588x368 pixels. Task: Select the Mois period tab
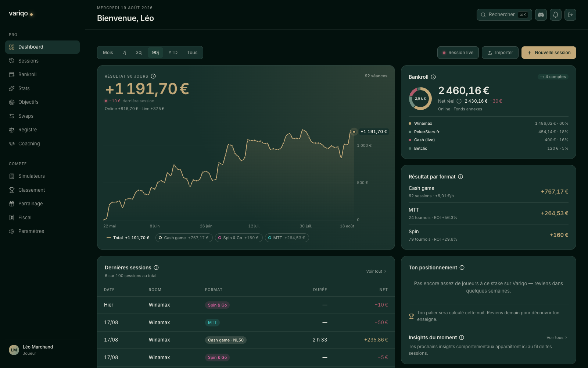(x=108, y=53)
